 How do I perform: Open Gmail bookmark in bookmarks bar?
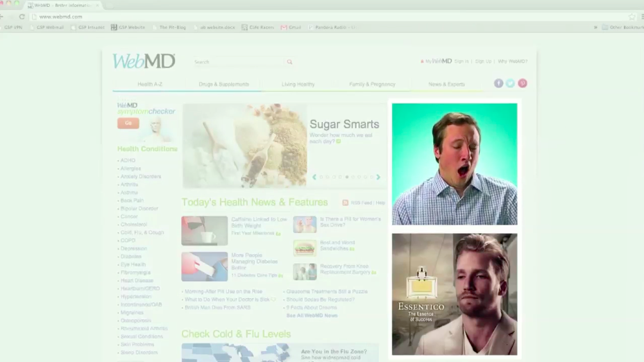291,27
